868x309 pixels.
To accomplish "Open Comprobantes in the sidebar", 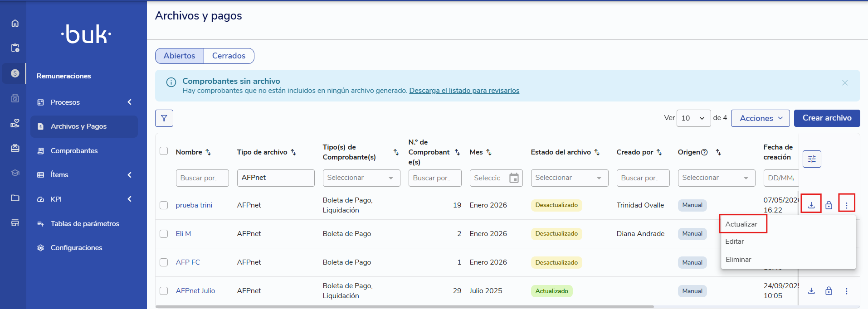I will [84, 151].
